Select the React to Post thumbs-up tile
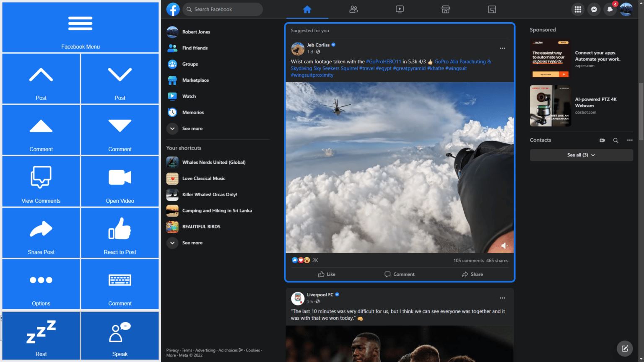 pyautogui.click(x=120, y=233)
